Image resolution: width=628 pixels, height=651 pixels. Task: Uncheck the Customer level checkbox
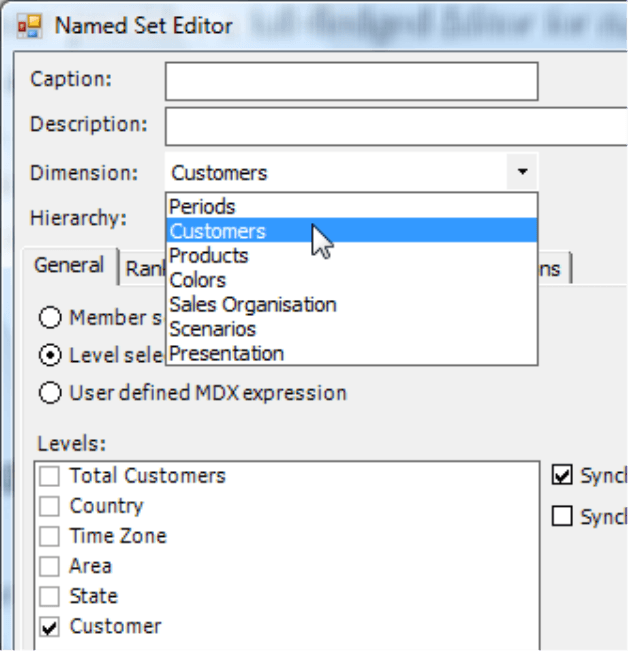pyautogui.click(x=50, y=627)
